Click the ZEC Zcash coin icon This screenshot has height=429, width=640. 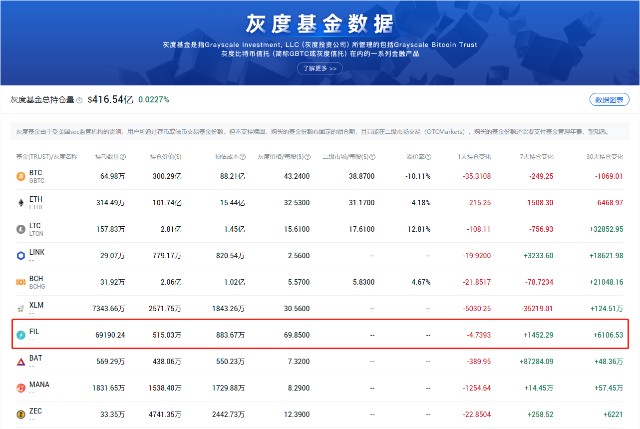[x=20, y=415]
